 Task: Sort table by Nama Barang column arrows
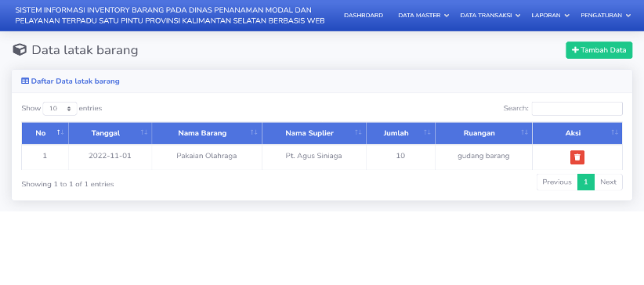254,132
